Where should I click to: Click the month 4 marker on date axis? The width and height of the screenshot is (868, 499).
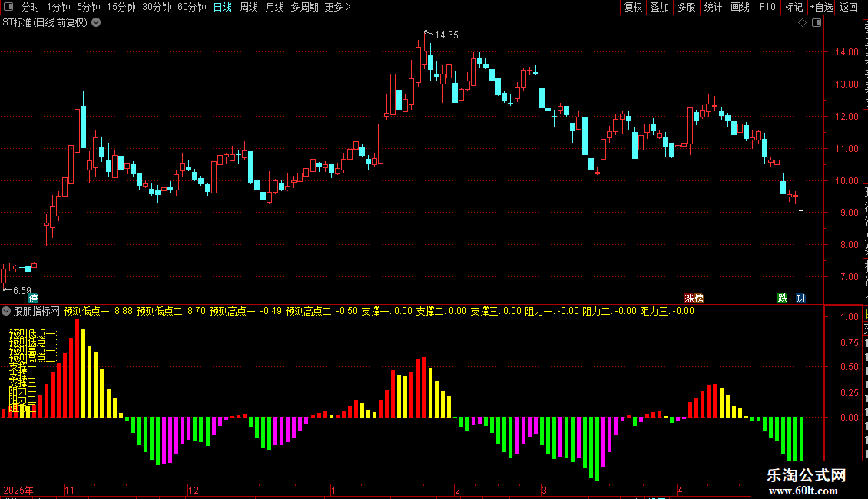pyautogui.click(x=680, y=490)
